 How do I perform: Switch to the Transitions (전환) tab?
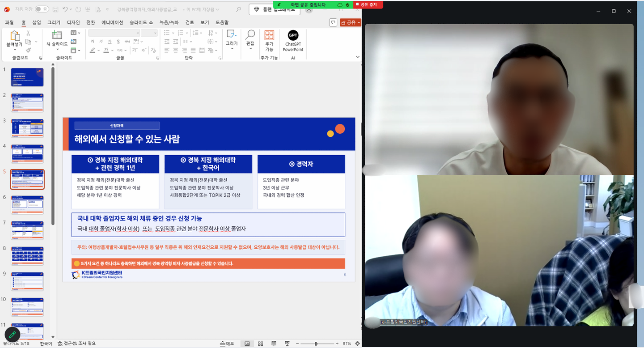90,22
